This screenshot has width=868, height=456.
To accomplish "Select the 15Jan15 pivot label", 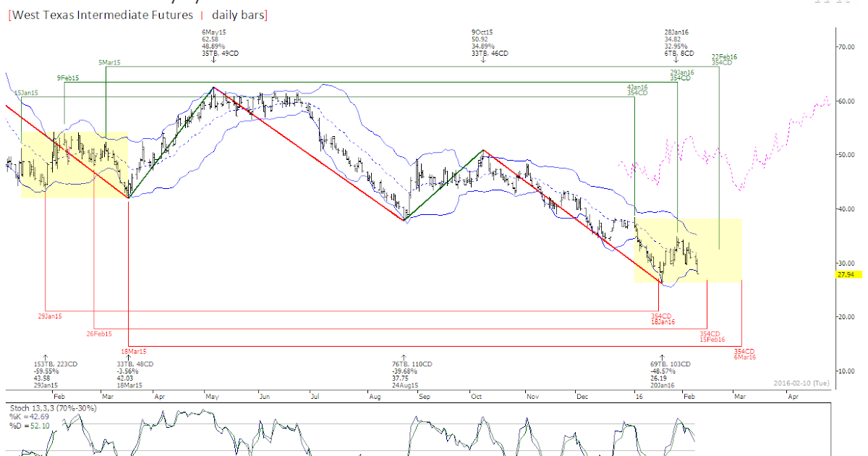I will point(25,93).
